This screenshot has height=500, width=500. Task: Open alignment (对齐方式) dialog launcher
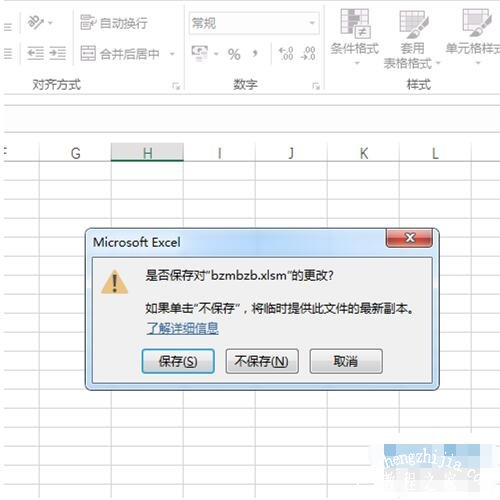coord(176,86)
